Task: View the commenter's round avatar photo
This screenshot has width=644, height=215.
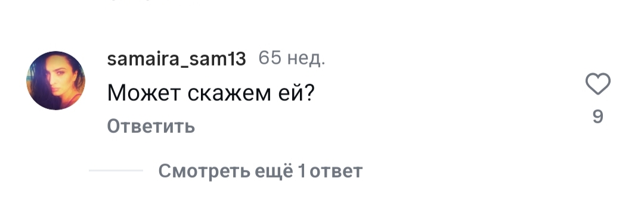Action: coord(55,80)
